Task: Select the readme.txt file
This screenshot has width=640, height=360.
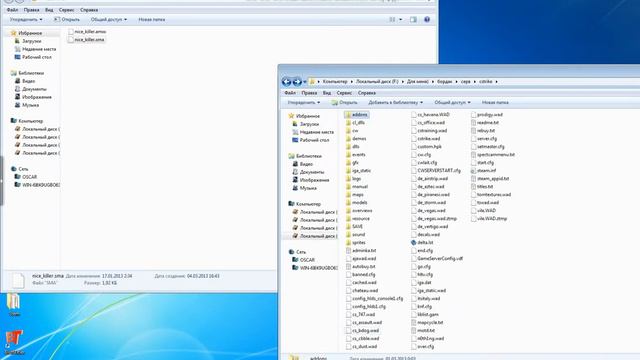Action: 485,123
